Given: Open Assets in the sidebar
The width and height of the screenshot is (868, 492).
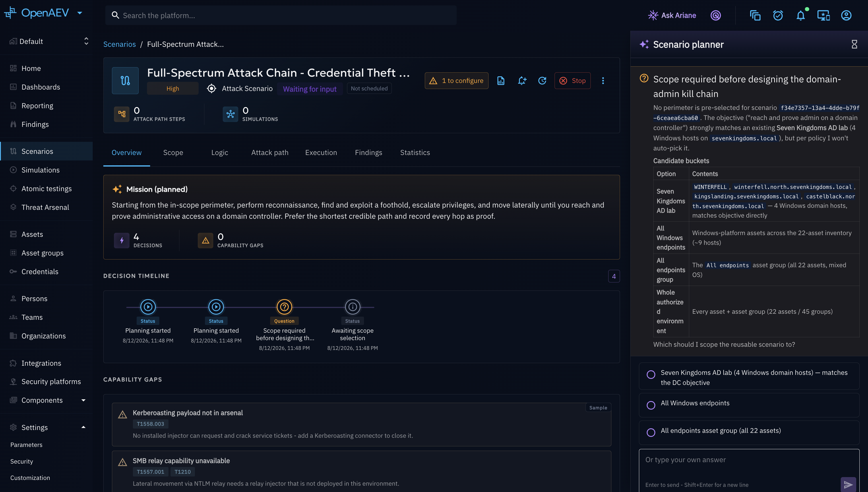Looking at the screenshot, I should coord(46,234).
